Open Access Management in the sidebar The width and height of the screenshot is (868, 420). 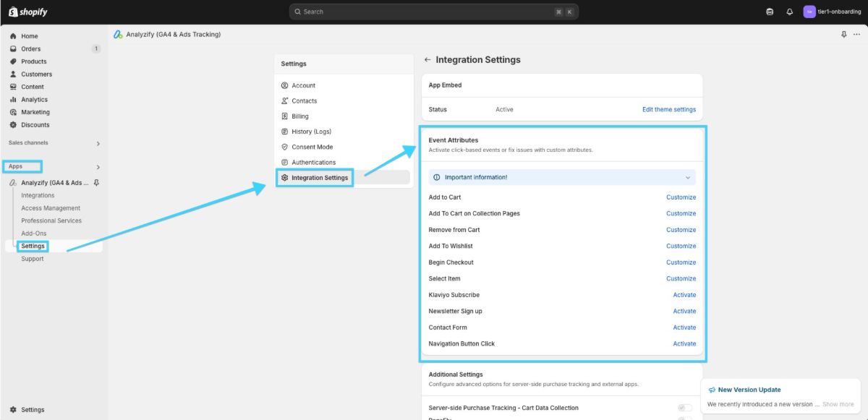[x=51, y=208]
